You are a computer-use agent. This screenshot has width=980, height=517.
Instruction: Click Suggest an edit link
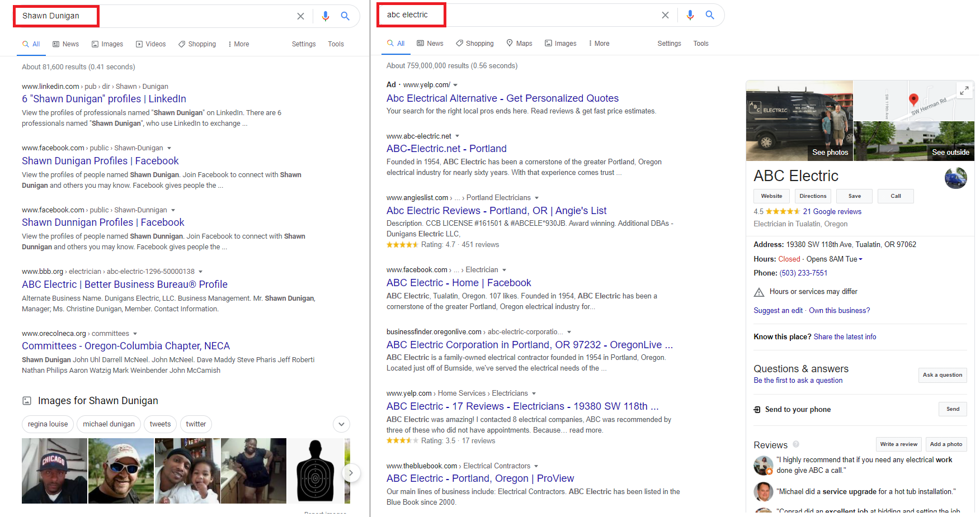[x=778, y=311]
